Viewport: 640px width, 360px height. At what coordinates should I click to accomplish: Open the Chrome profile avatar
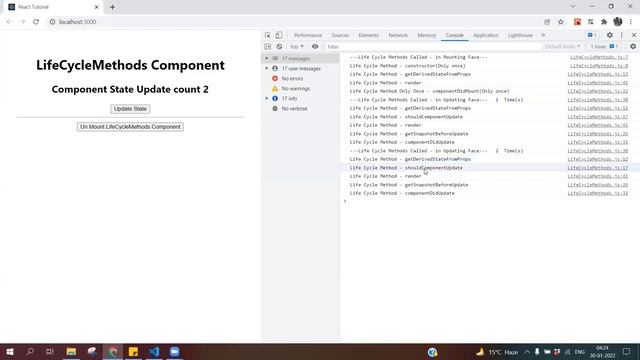(618, 22)
